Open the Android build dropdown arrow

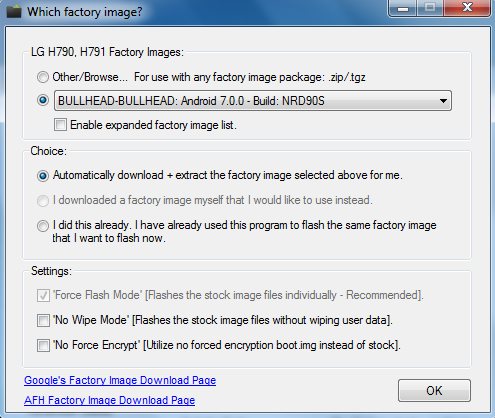tap(443, 101)
